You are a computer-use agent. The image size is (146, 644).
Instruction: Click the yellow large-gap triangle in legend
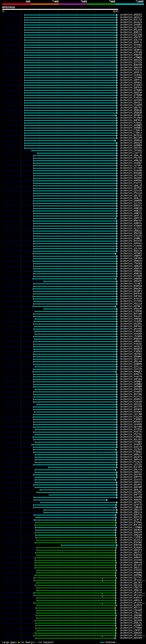point(19,642)
